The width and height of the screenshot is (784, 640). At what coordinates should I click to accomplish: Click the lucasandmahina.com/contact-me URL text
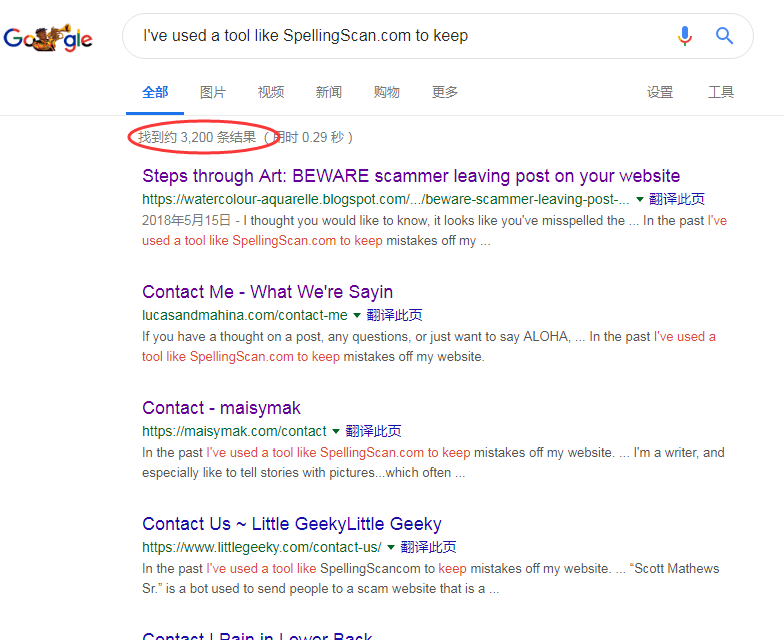(x=244, y=315)
